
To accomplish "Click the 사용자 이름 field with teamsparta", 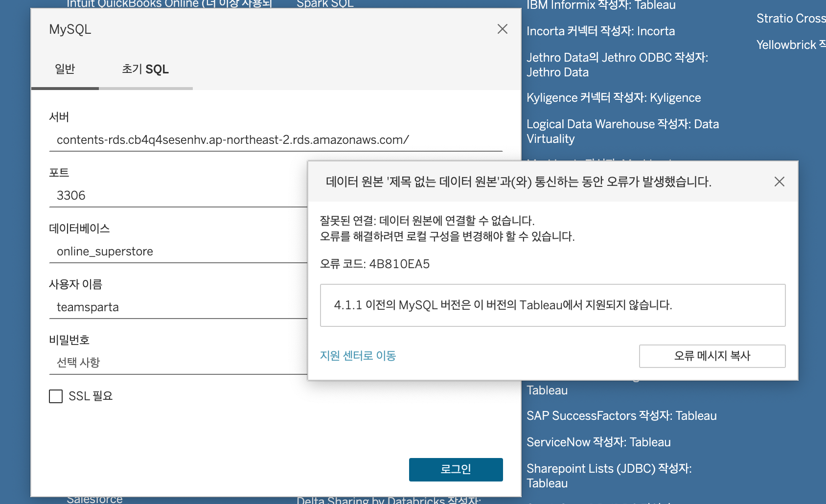I will (178, 307).
